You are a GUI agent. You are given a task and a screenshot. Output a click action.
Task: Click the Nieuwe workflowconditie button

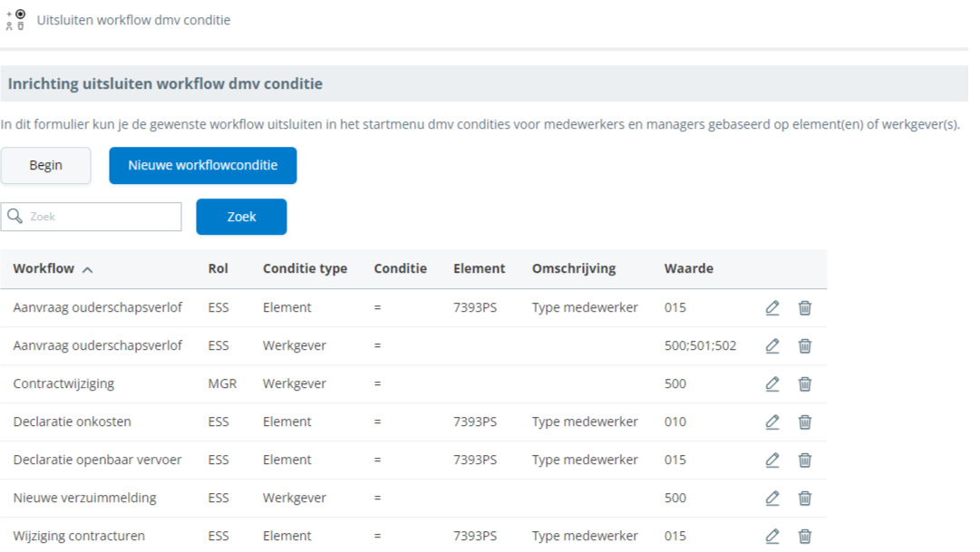point(202,165)
